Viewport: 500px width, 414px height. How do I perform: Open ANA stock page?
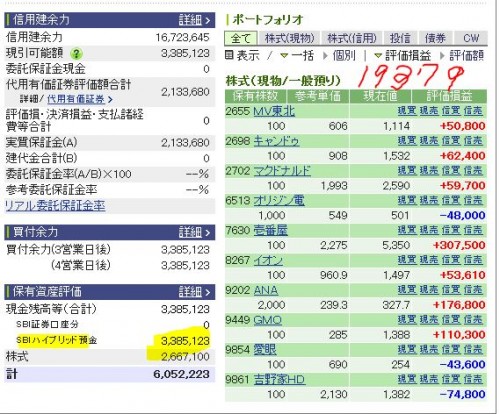266,290
